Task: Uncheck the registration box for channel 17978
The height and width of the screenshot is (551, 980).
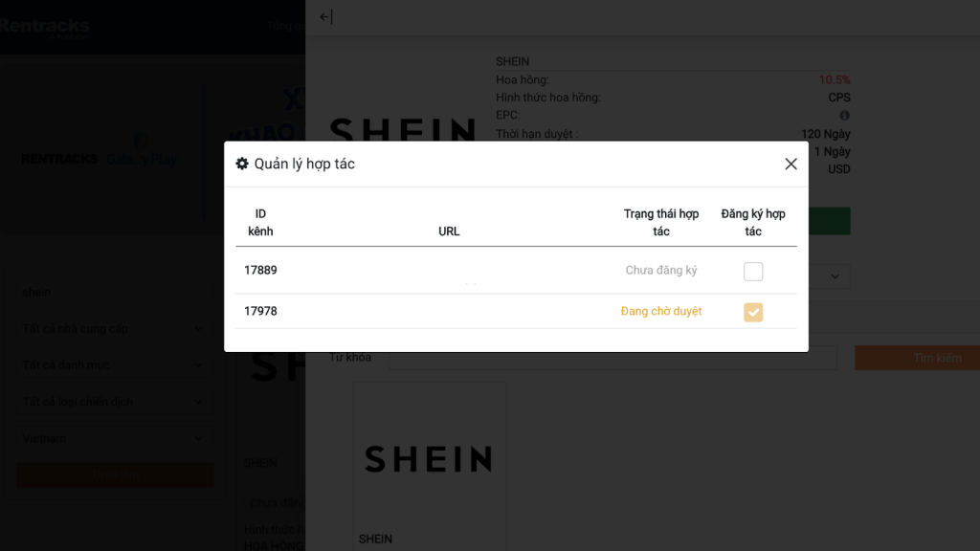Action: [753, 312]
